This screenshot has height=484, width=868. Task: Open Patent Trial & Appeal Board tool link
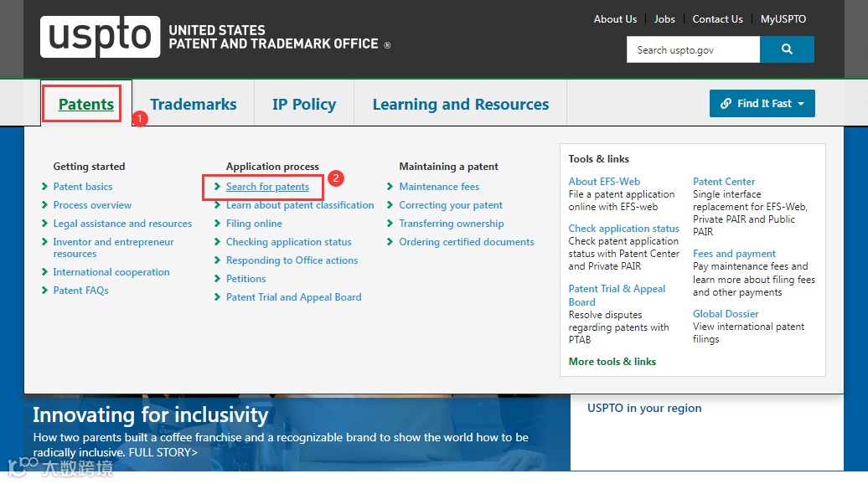(617, 296)
